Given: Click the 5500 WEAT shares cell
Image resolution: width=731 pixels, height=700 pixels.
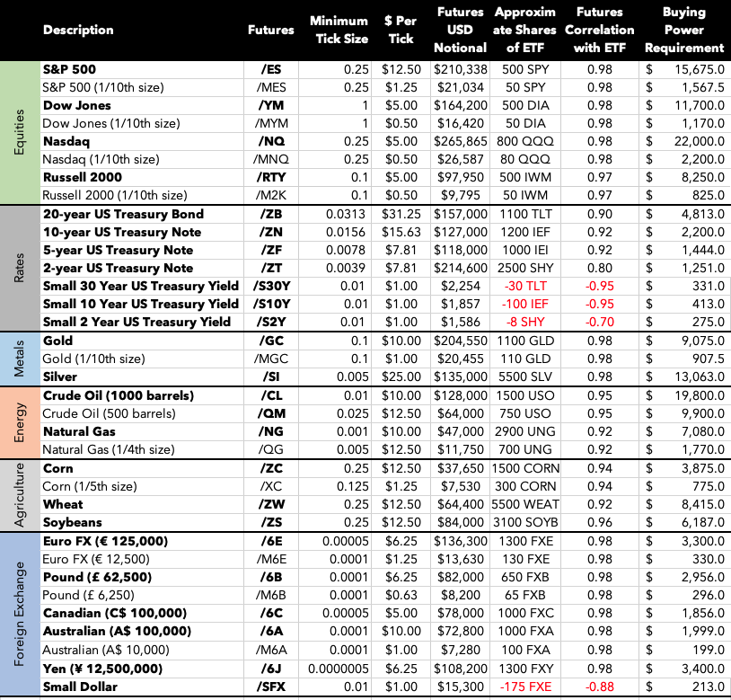Looking at the screenshot, I should click(525, 504).
